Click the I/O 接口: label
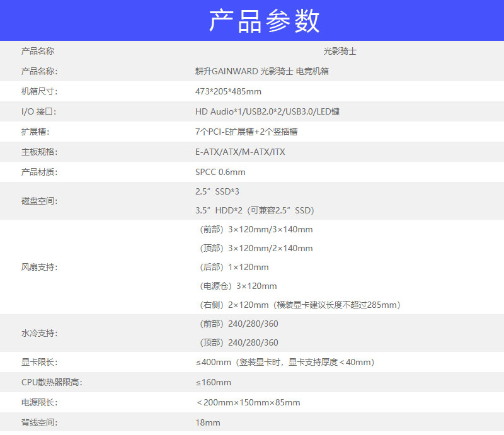504x435 pixels. [x=38, y=112]
